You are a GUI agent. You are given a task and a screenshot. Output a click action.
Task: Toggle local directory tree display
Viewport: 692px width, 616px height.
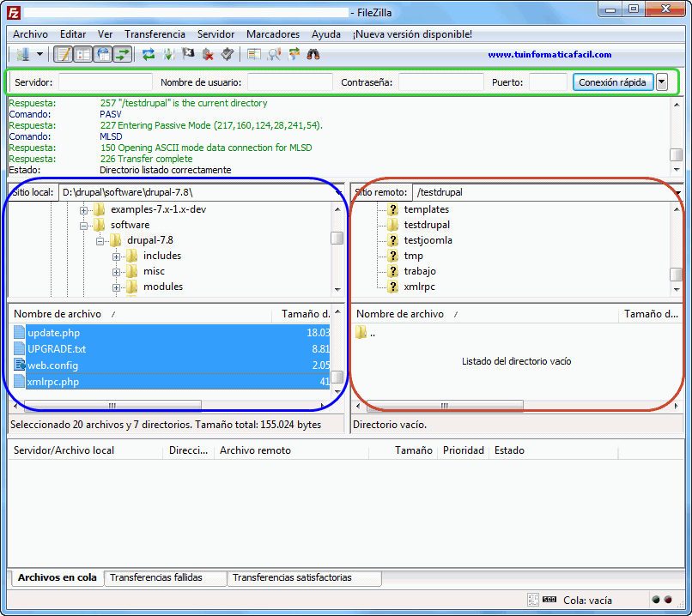83,54
